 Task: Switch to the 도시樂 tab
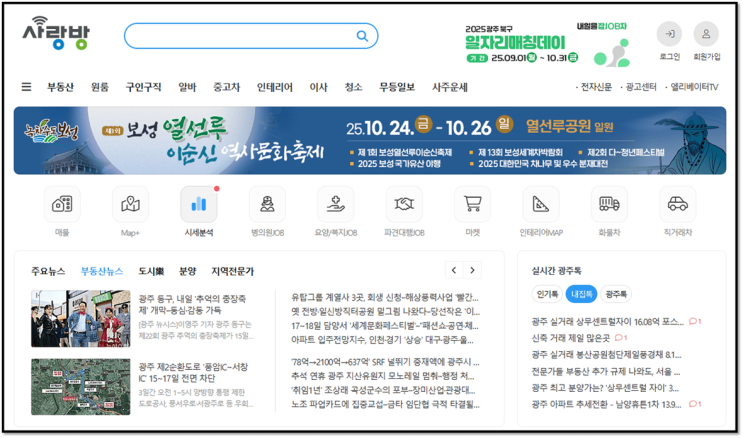click(x=151, y=271)
